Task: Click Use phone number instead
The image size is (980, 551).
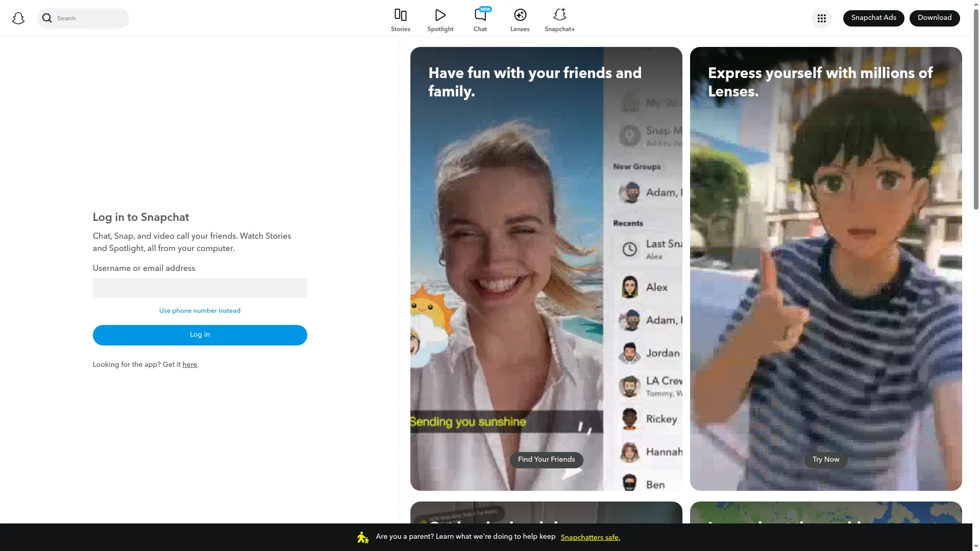Action: click(x=200, y=311)
